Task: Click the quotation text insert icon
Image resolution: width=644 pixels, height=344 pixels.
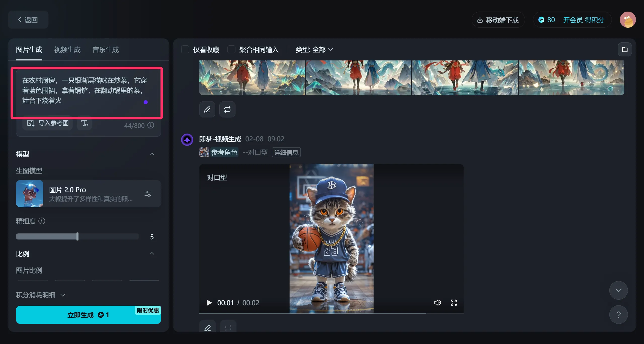Action: click(84, 123)
